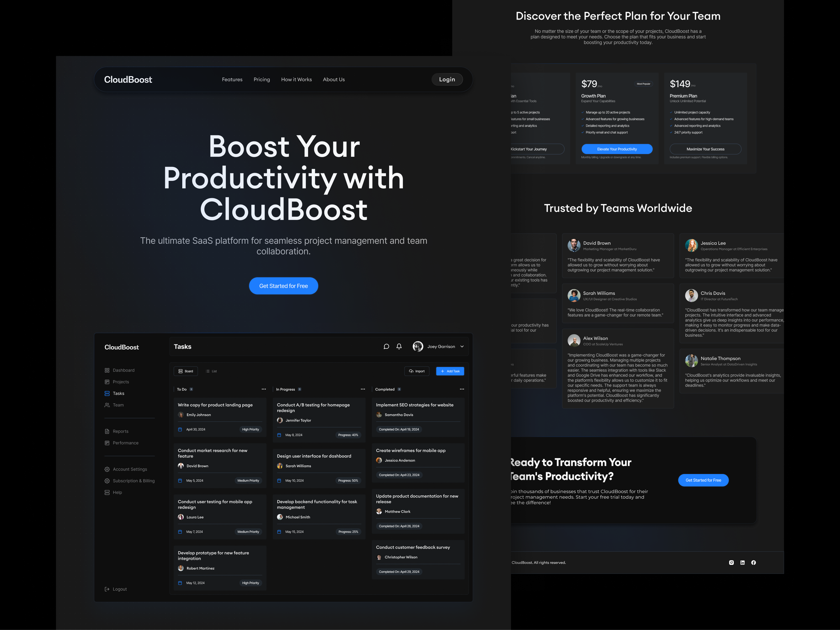Image resolution: width=840 pixels, height=630 pixels.
Task: Click calendar icon beside May 5, 2024
Action: [x=180, y=481]
